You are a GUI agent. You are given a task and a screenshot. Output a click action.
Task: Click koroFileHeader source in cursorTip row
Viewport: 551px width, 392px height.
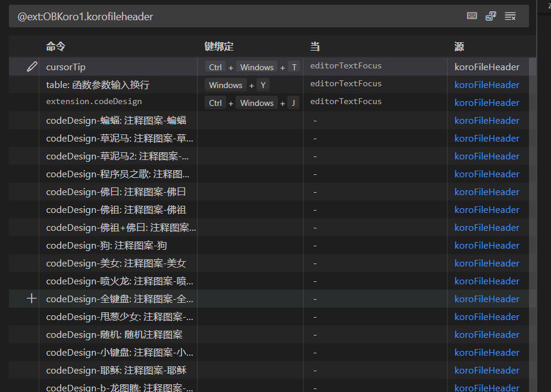click(487, 67)
